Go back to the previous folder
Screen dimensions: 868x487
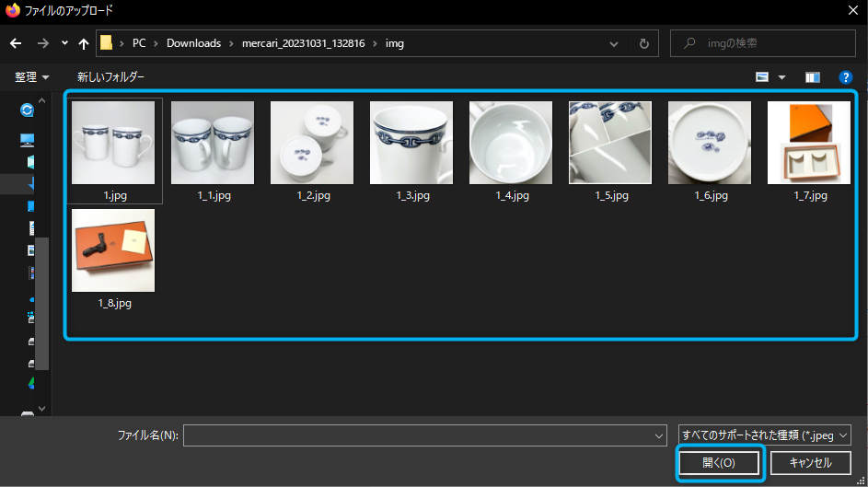point(16,43)
